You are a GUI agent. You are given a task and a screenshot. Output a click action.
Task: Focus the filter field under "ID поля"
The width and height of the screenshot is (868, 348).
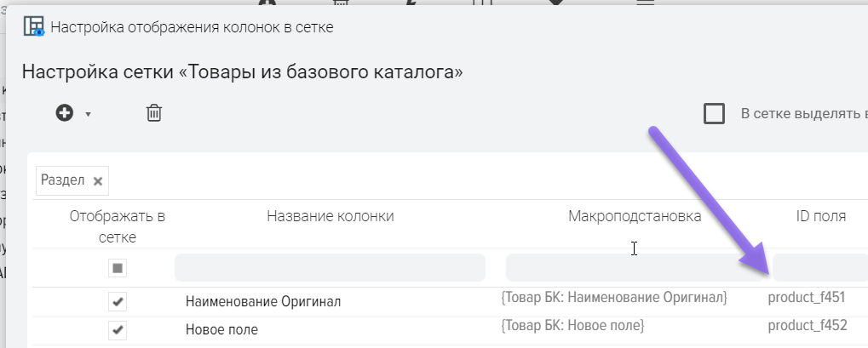coord(819,268)
